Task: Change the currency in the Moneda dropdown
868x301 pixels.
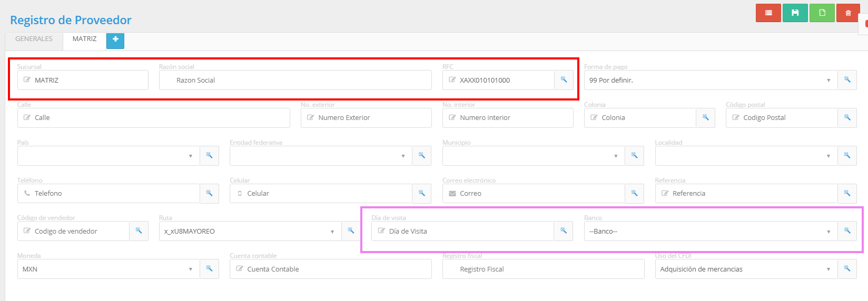Action: click(108, 269)
